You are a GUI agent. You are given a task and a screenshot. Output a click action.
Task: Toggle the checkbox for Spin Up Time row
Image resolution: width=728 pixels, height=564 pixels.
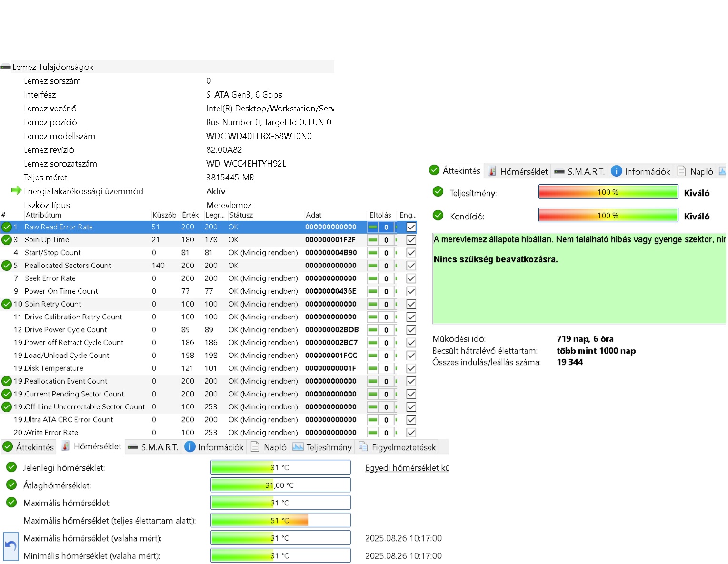[411, 240]
